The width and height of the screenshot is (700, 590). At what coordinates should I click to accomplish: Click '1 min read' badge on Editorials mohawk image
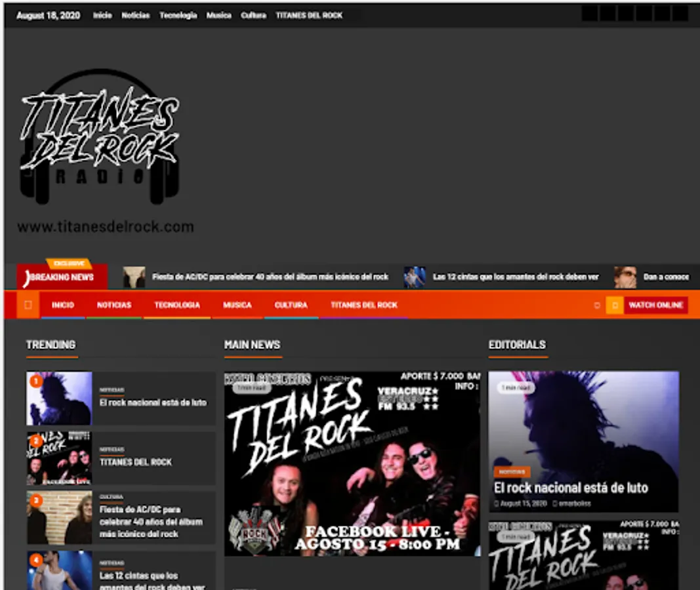[516, 387]
